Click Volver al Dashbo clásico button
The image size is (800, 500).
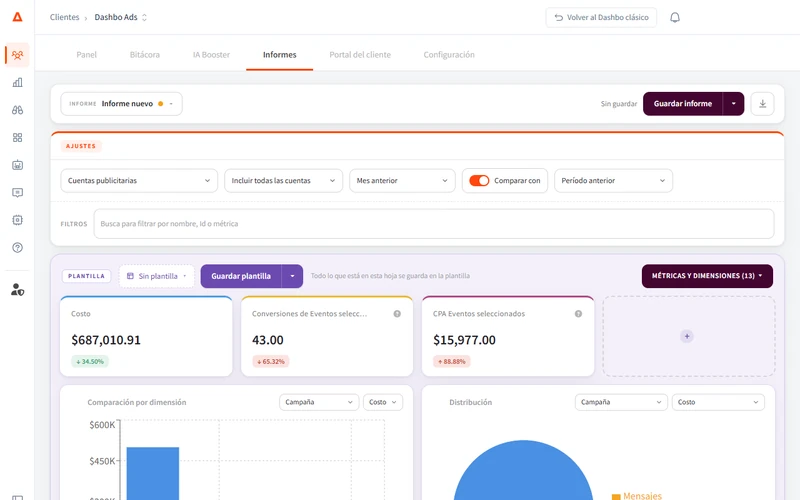click(601, 17)
